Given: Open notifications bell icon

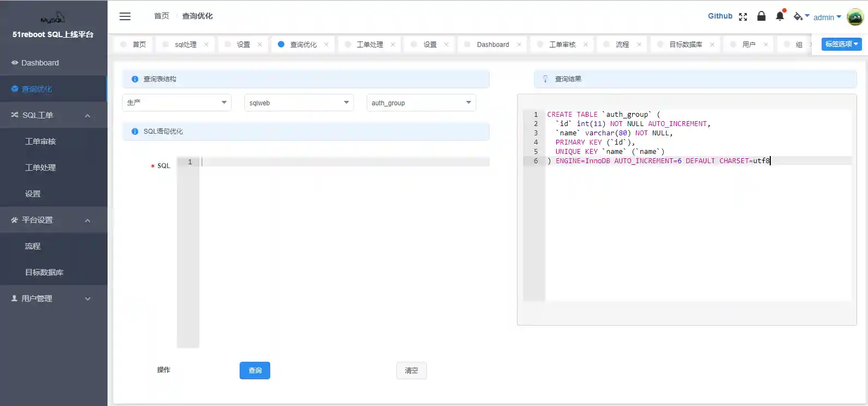Looking at the screenshot, I should point(780,16).
